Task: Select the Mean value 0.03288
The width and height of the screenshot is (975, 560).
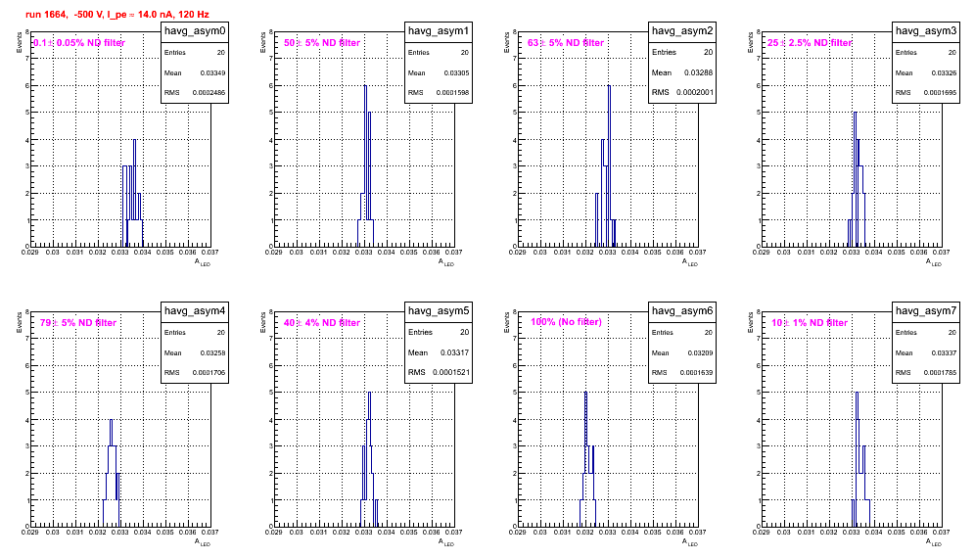Action: 698,72
